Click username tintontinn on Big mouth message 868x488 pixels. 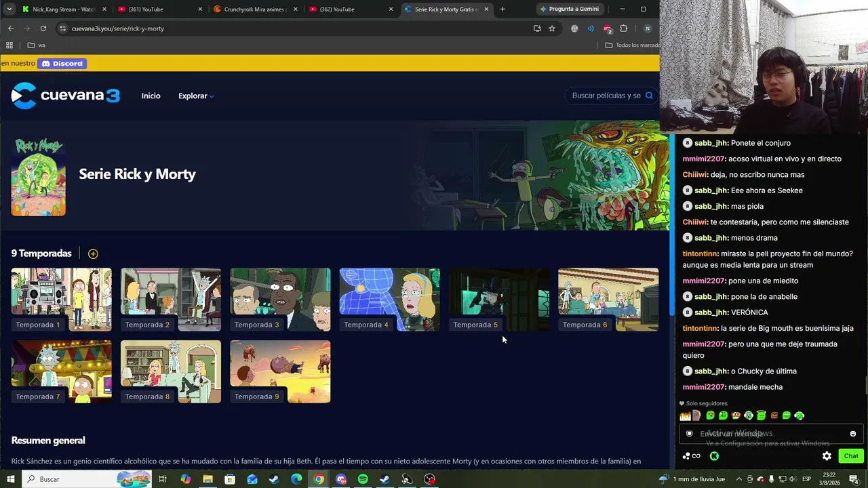700,328
